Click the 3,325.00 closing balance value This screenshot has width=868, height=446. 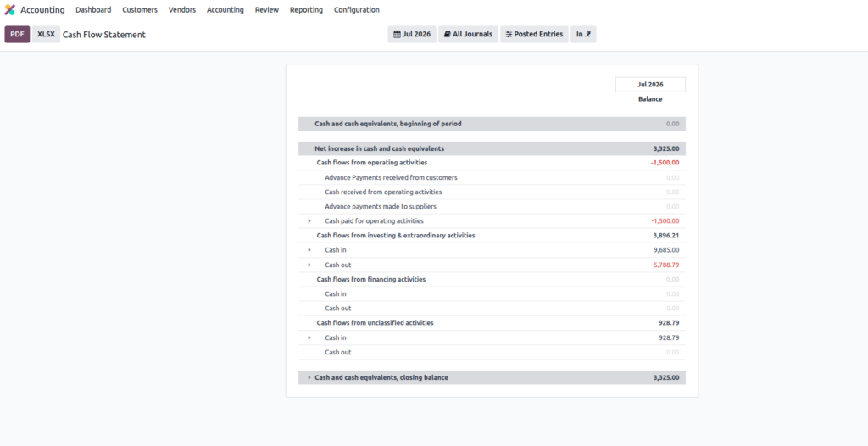[x=666, y=377]
